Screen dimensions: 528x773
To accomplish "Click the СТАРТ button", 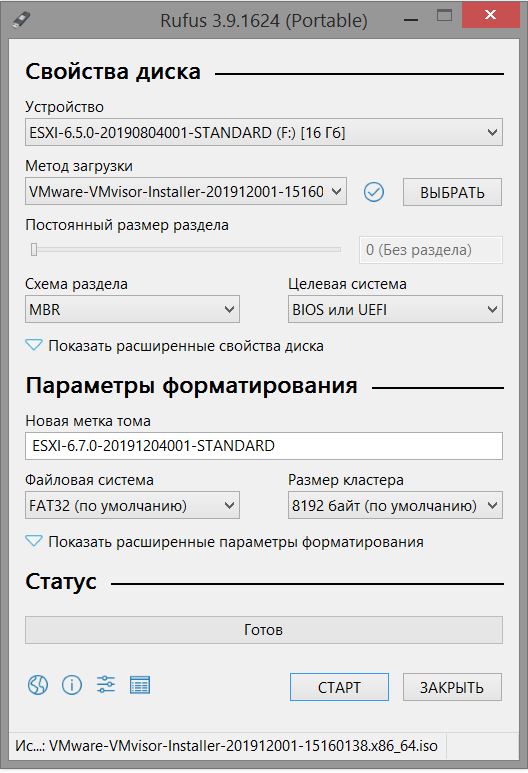I will pos(339,687).
